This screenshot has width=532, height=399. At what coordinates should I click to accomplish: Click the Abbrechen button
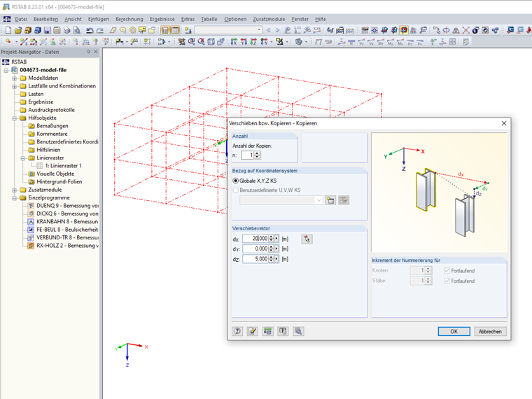click(490, 332)
